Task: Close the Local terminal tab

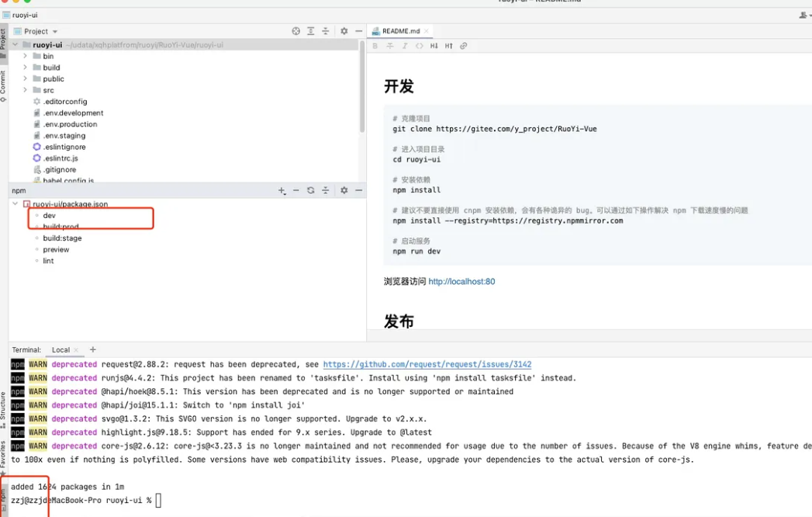Action: pos(76,350)
